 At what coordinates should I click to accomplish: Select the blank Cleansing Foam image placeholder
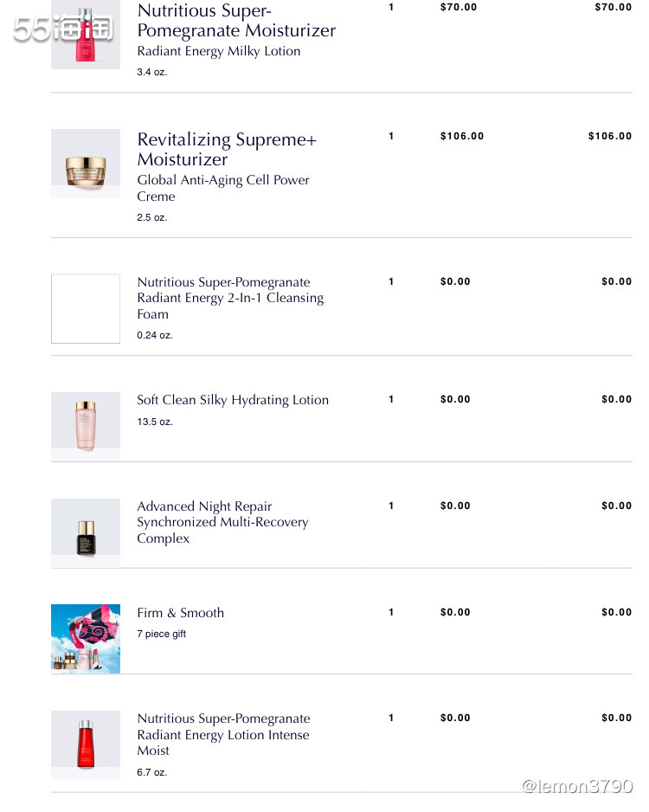(x=86, y=309)
